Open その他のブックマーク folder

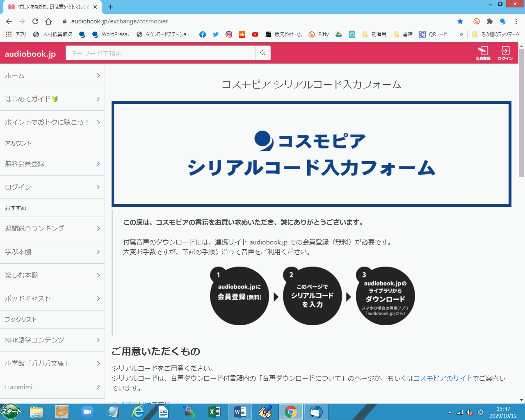coord(496,34)
